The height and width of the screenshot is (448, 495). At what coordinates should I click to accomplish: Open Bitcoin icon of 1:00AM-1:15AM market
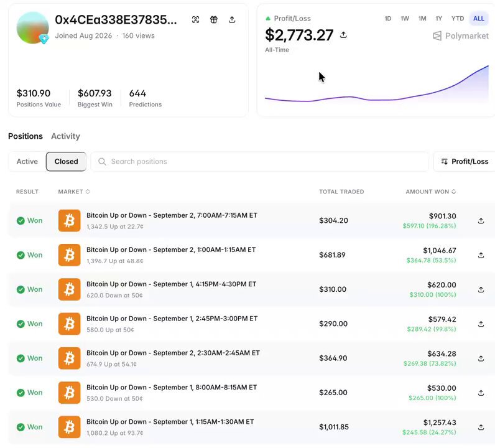click(70, 255)
